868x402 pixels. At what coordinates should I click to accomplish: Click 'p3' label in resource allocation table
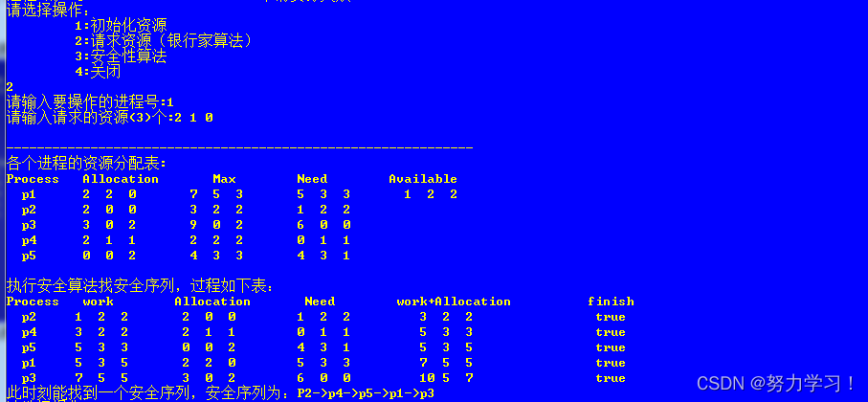coord(29,225)
